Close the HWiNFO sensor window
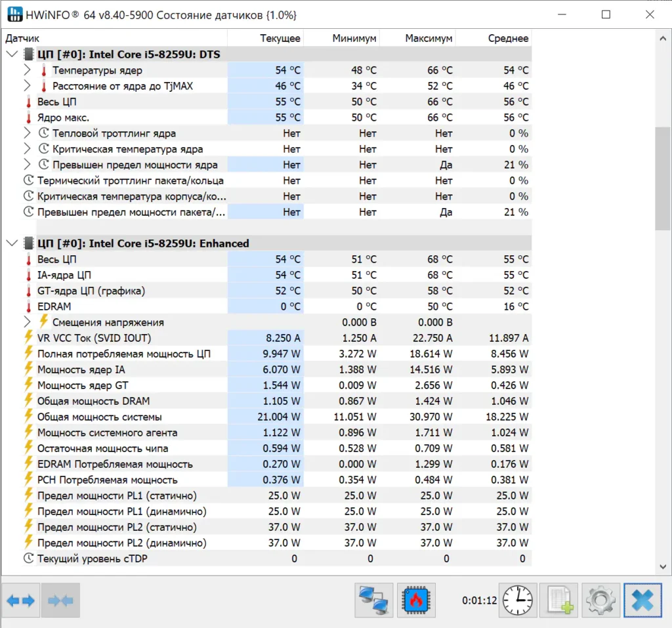Screen dimensions: 672x628 pos(650,14)
